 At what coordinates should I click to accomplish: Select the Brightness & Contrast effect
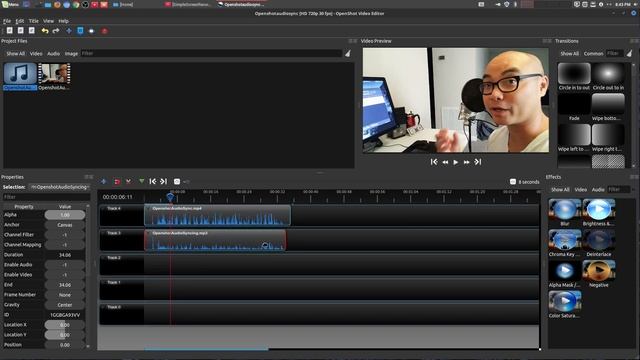point(599,213)
